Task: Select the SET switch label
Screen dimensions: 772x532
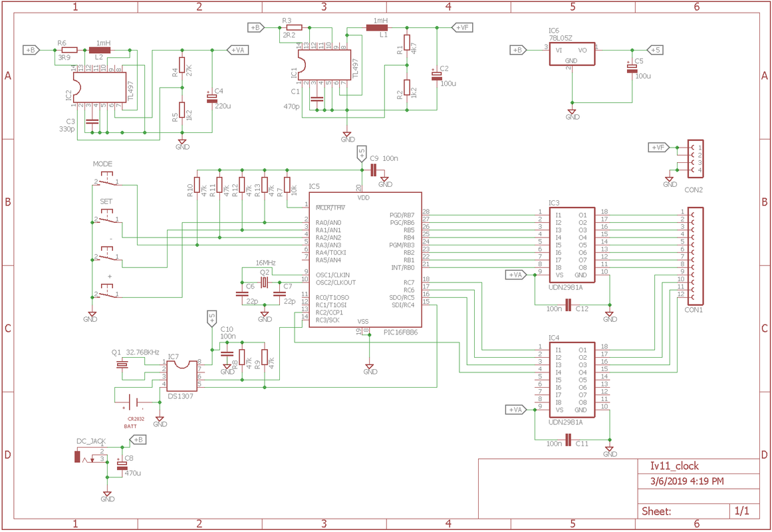Action: coord(106,201)
